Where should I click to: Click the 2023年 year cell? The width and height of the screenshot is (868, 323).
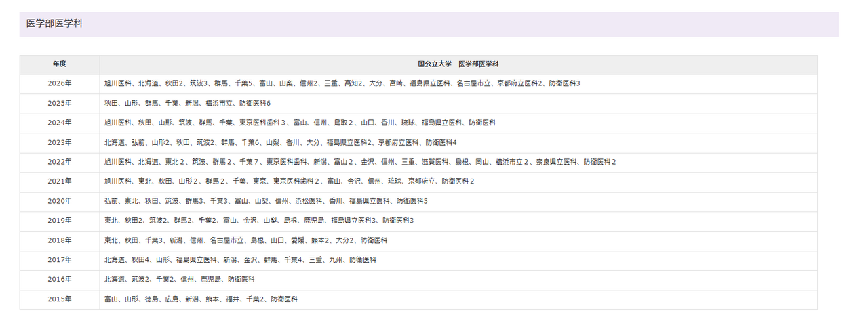[60, 142]
